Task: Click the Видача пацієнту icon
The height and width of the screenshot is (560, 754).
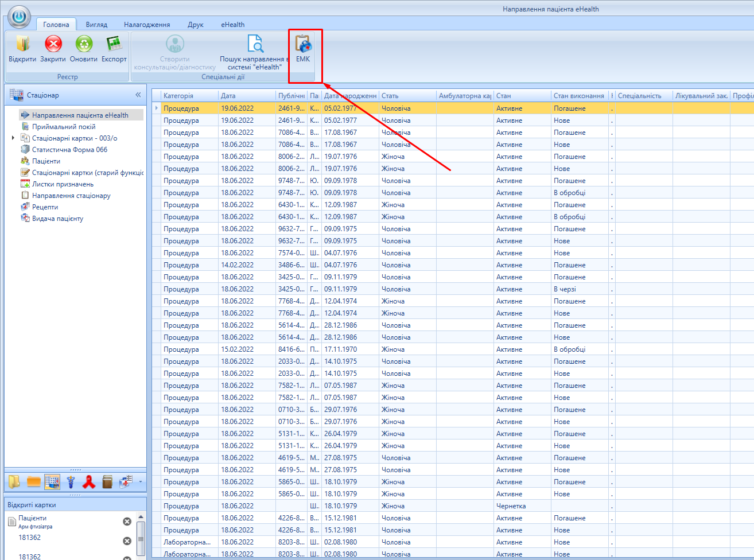Action: coord(25,219)
